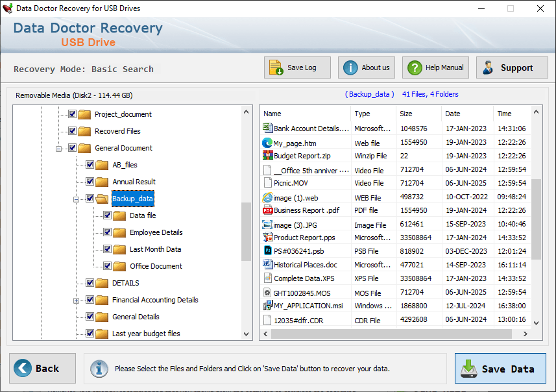Viewport: 556px width, 392px height.
Task: Sort files by the Name column header
Action: (x=306, y=114)
